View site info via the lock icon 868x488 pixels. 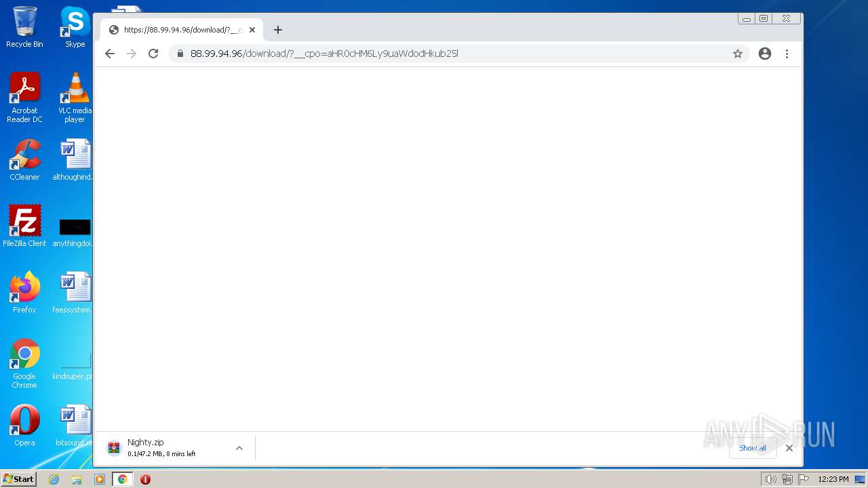180,54
